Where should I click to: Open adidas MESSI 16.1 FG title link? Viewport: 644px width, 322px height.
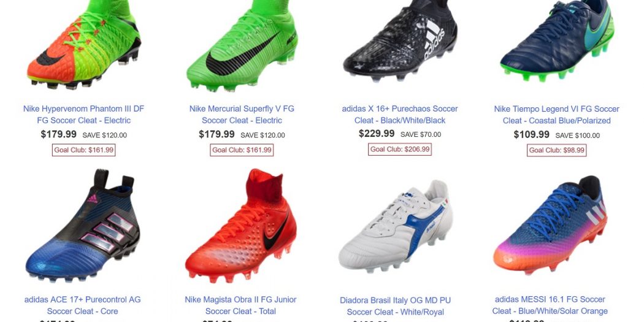550,305
